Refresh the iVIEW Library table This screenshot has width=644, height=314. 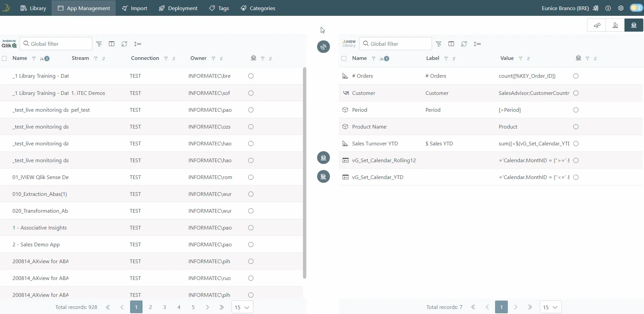[x=464, y=44]
